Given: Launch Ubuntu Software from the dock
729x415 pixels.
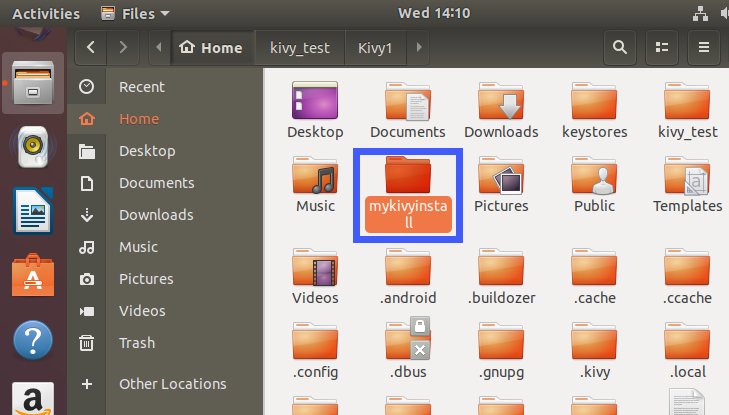Looking at the screenshot, I should [33, 275].
